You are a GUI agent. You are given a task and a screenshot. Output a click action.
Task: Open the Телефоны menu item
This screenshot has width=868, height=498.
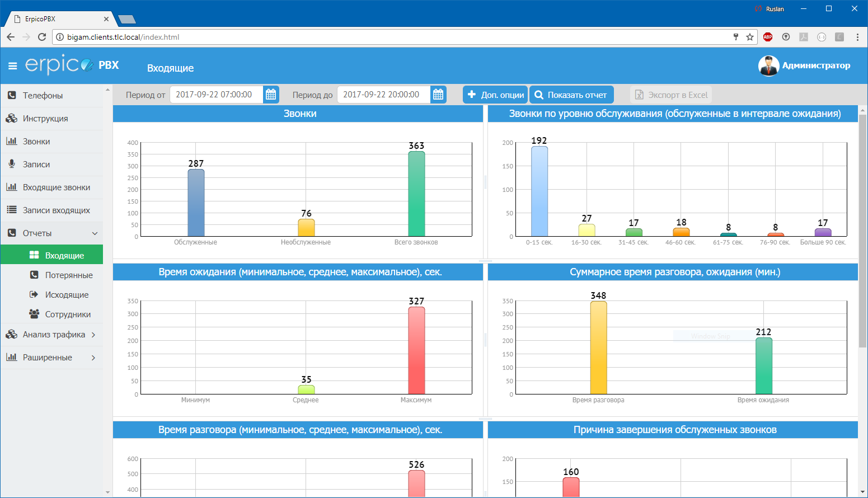coord(51,96)
